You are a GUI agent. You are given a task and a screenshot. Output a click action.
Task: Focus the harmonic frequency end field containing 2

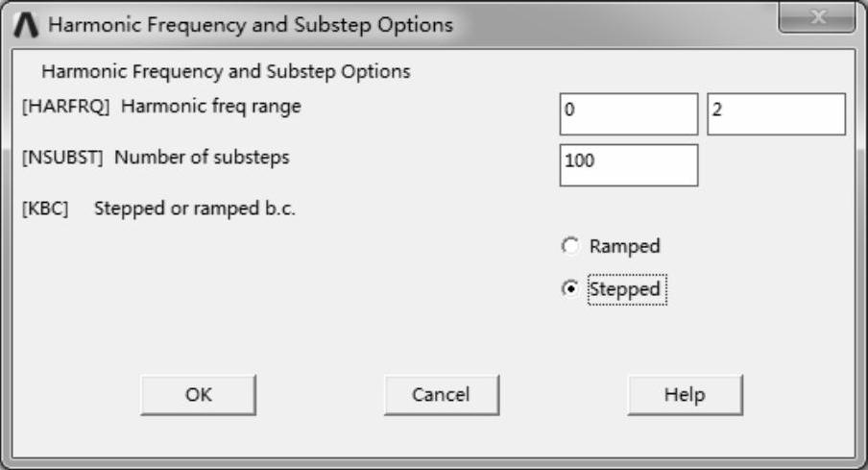[x=776, y=114]
